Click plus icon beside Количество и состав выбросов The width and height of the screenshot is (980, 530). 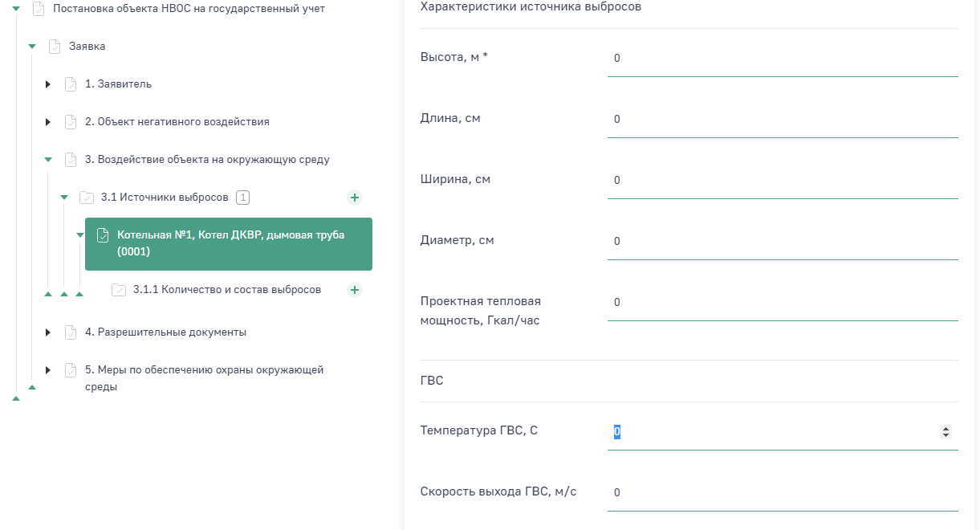tap(355, 290)
